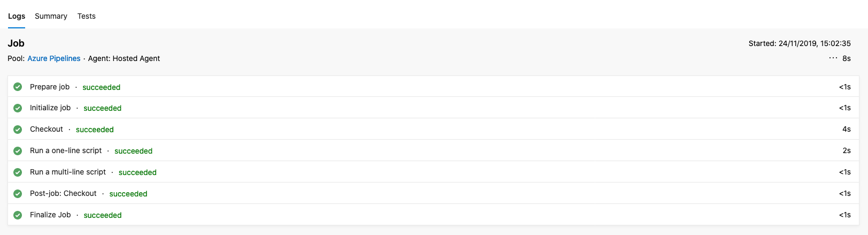Viewport: 868px width, 235px height.
Task: Click the Job heading
Action: coord(16,43)
